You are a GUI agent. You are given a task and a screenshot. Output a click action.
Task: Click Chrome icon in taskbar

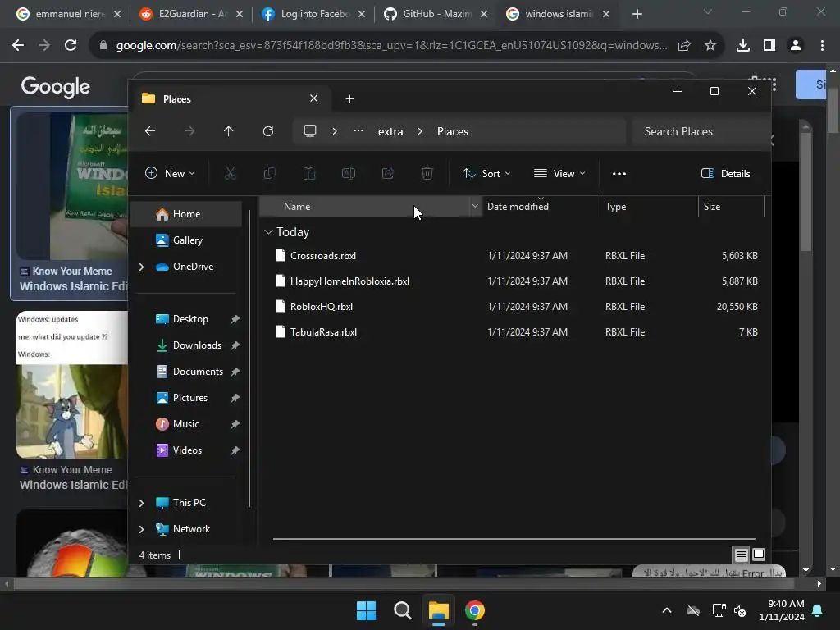[475, 610]
